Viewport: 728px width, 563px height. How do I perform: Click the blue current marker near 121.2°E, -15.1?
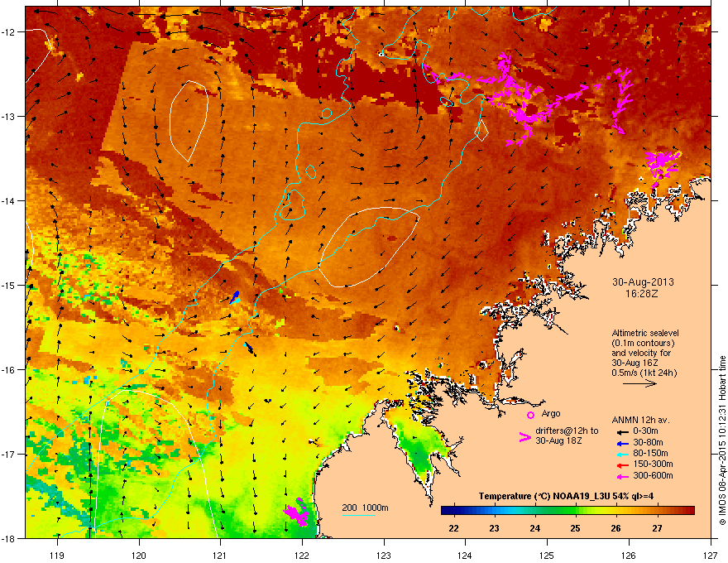click(236, 297)
